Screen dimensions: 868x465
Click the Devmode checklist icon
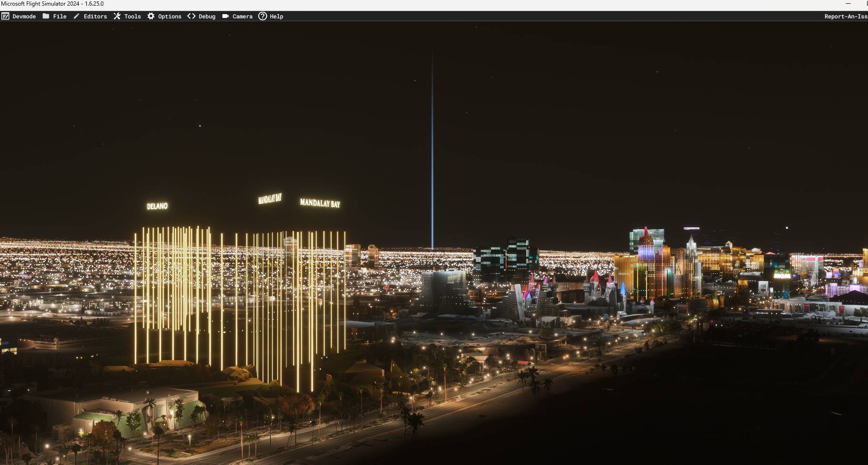6,16
